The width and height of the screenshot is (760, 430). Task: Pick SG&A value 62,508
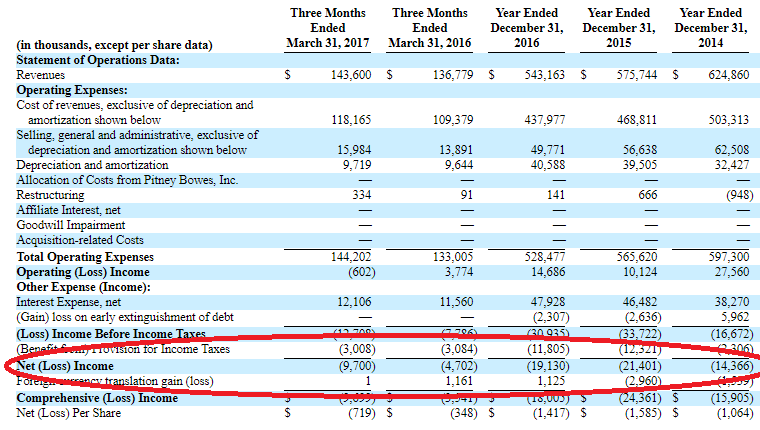coord(732,150)
